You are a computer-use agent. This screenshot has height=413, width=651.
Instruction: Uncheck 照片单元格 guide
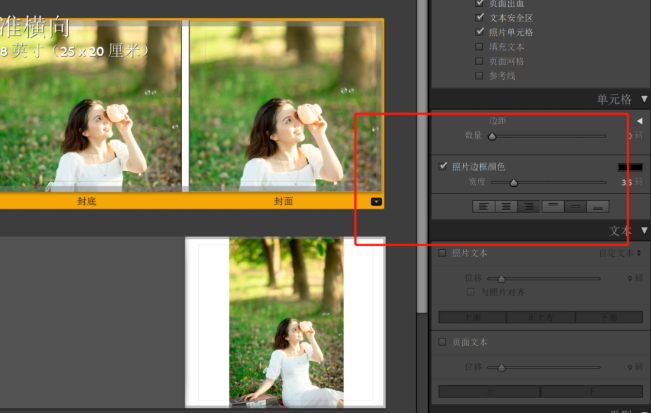click(x=480, y=32)
